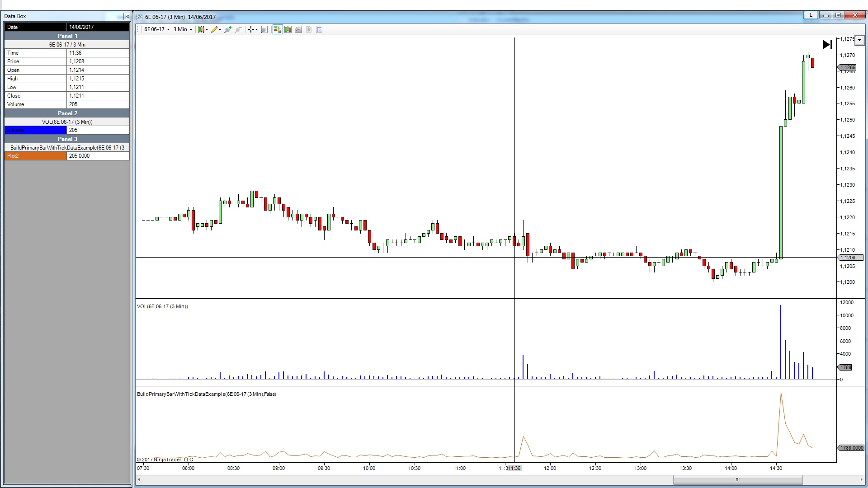Open the drawing tools pencil menu
Image resolution: width=868 pixels, height=488 pixels.
[216, 29]
